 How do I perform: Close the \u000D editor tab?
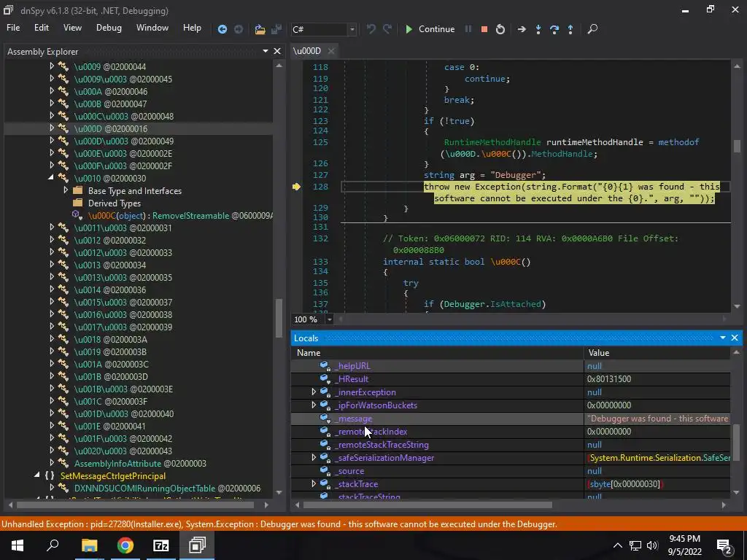[x=330, y=51]
